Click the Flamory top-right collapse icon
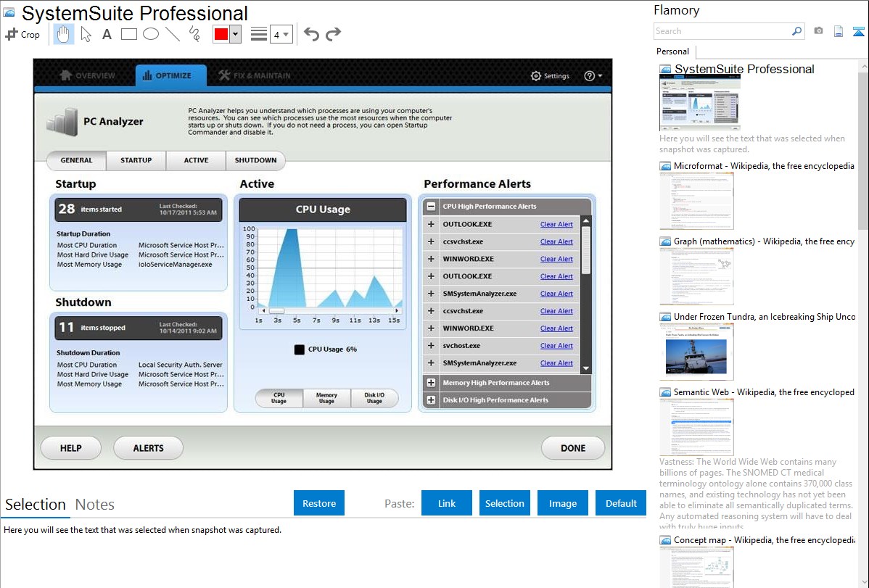 [x=858, y=31]
